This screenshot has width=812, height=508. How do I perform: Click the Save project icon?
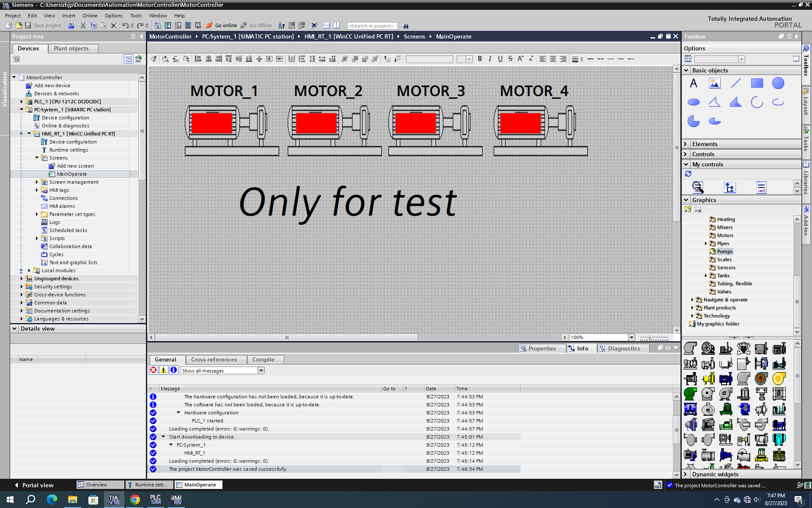pyautogui.click(x=28, y=25)
